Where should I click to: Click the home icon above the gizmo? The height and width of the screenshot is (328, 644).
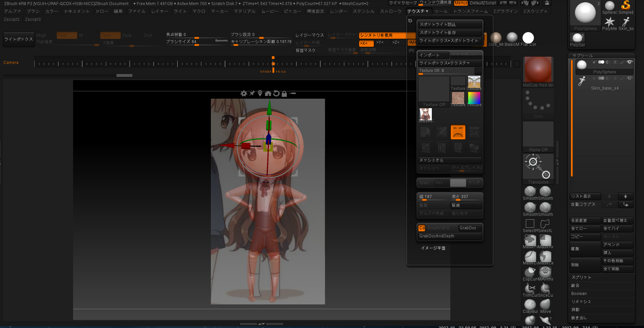pyautogui.click(x=268, y=93)
